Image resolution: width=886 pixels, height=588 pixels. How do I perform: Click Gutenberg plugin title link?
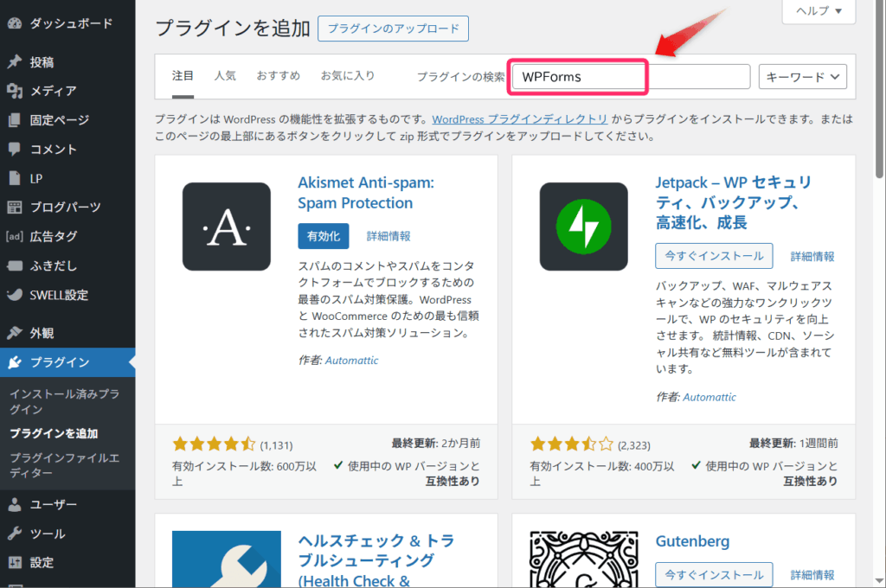[x=692, y=541]
